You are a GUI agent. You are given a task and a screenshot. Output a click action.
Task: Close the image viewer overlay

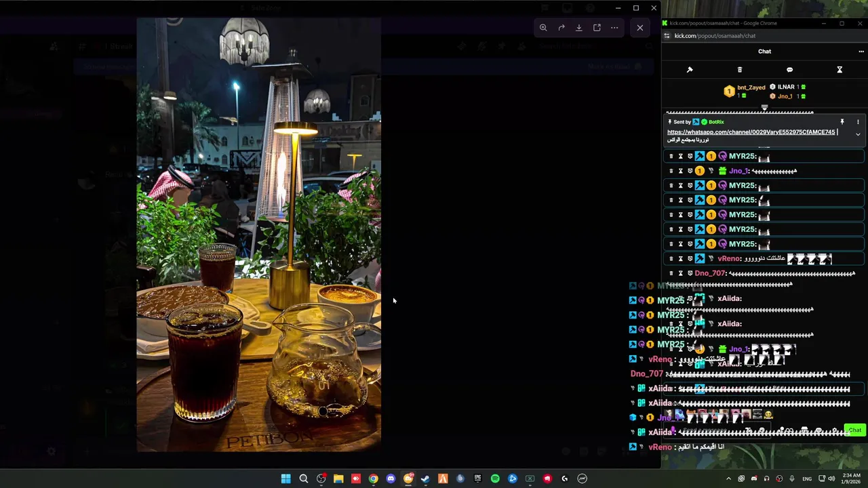click(640, 28)
